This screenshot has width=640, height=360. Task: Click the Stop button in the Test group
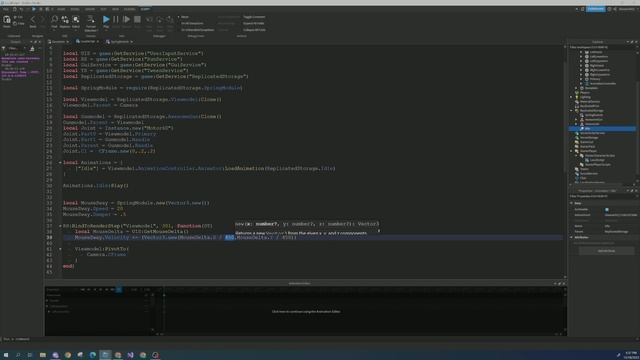click(x=137, y=19)
